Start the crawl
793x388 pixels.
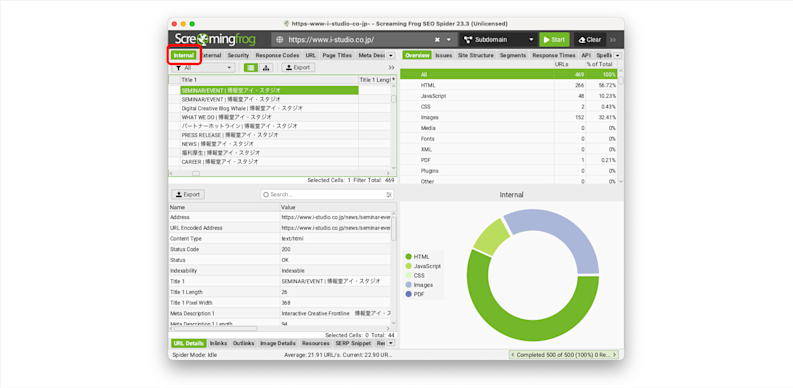tap(554, 39)
